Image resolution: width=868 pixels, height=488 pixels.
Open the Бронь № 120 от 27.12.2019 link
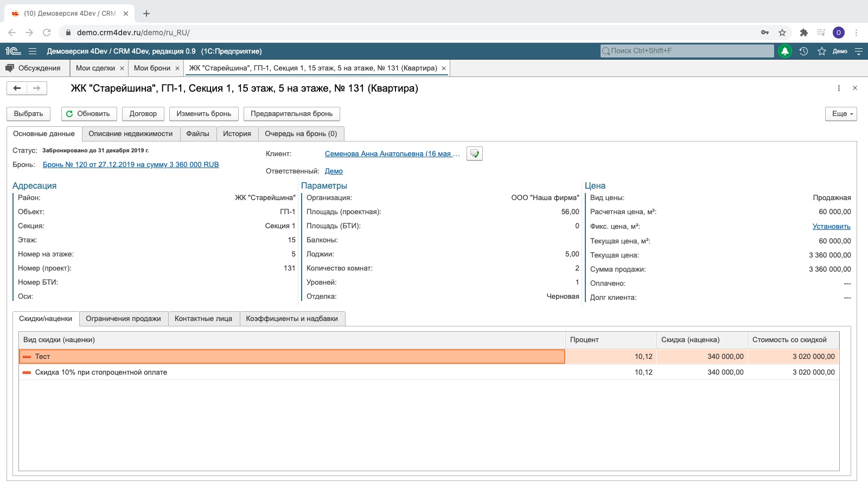click(x=130, y=164)
